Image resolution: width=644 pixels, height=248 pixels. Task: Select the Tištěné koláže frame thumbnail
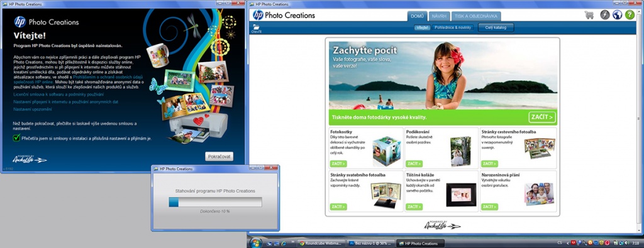click(x=461, y=195)
